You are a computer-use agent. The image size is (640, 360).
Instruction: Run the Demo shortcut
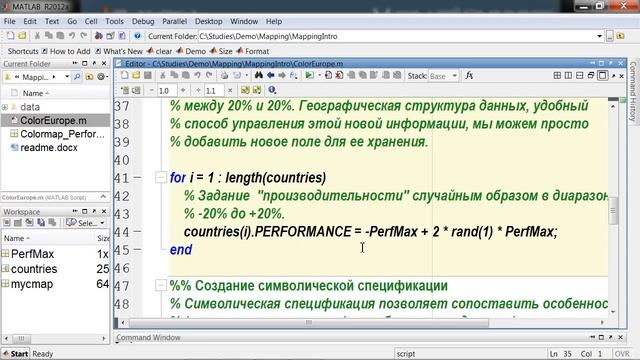pos(191,51)
